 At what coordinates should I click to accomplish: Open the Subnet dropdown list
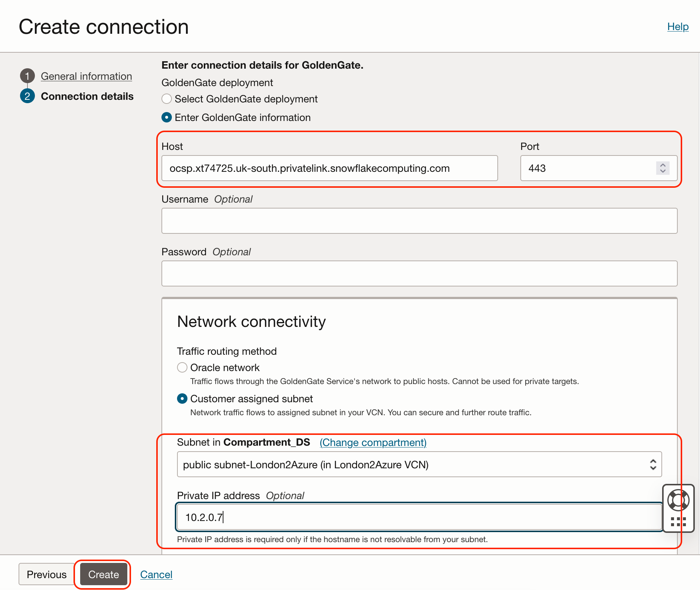[x=419, y=465]
